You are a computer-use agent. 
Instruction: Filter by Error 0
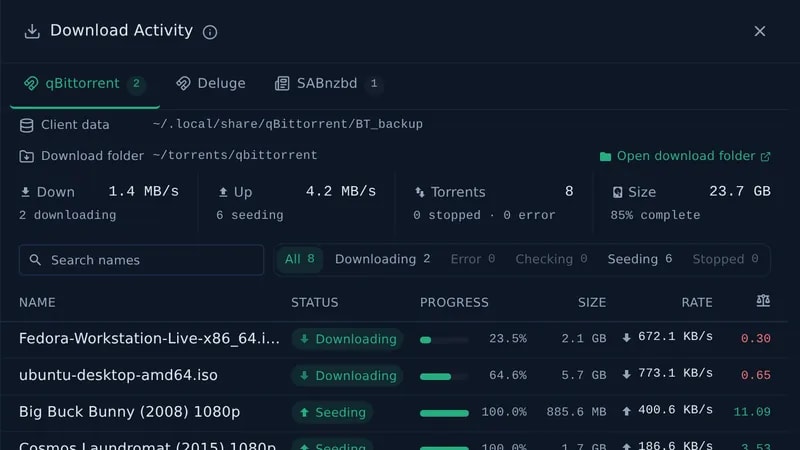472,259
